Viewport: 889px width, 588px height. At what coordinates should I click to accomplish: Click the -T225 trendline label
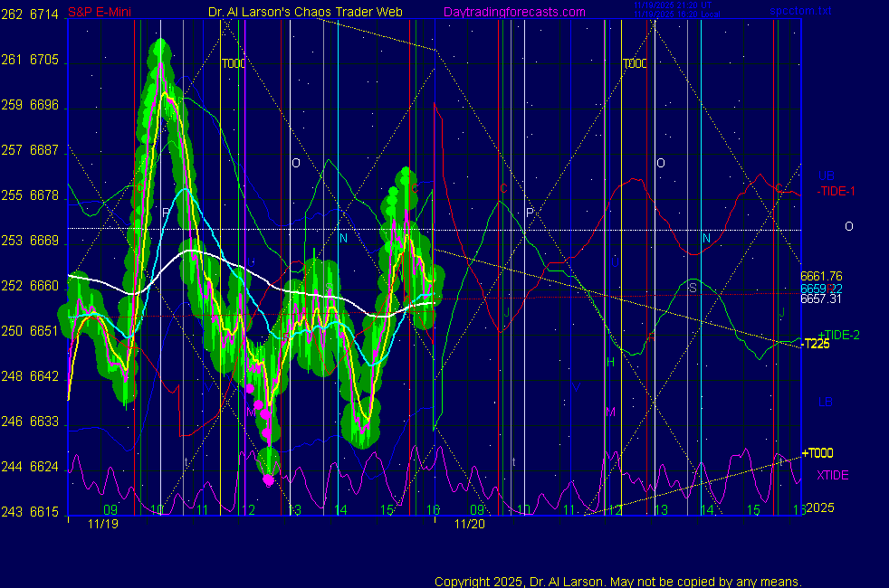[816, 344]
